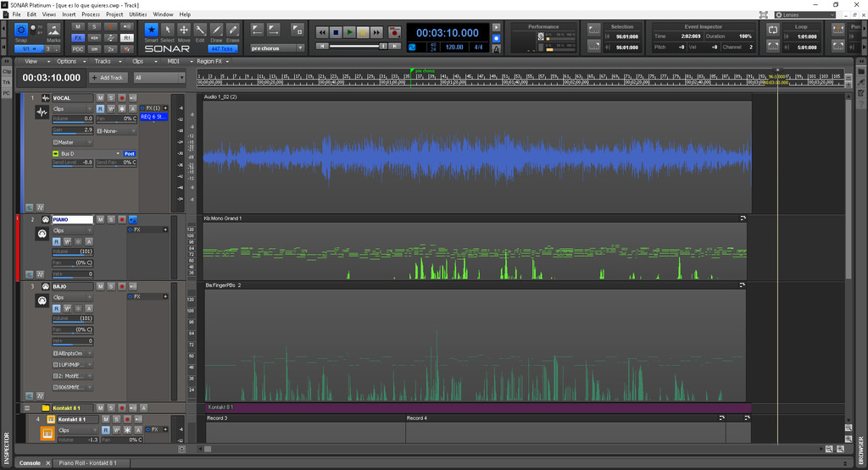Rewind with the transport rewind button
This screenshot has height=470, width=868.
click(x=322, y=32)
